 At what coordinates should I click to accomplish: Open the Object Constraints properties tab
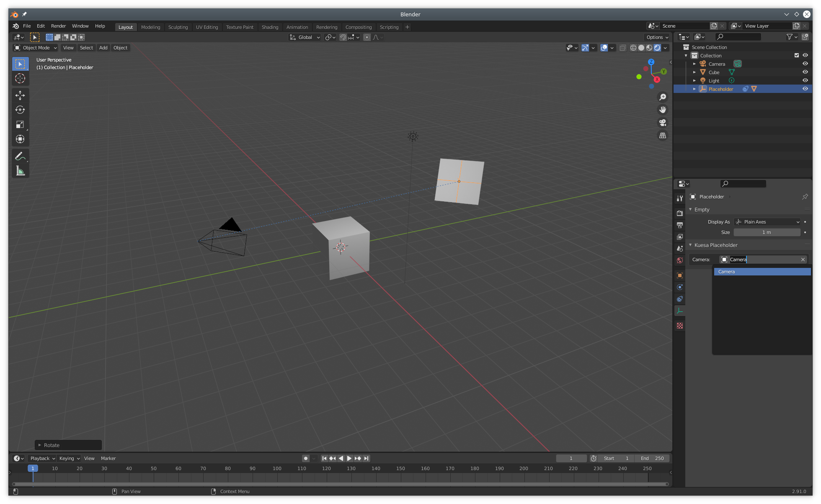coord(680,299)
